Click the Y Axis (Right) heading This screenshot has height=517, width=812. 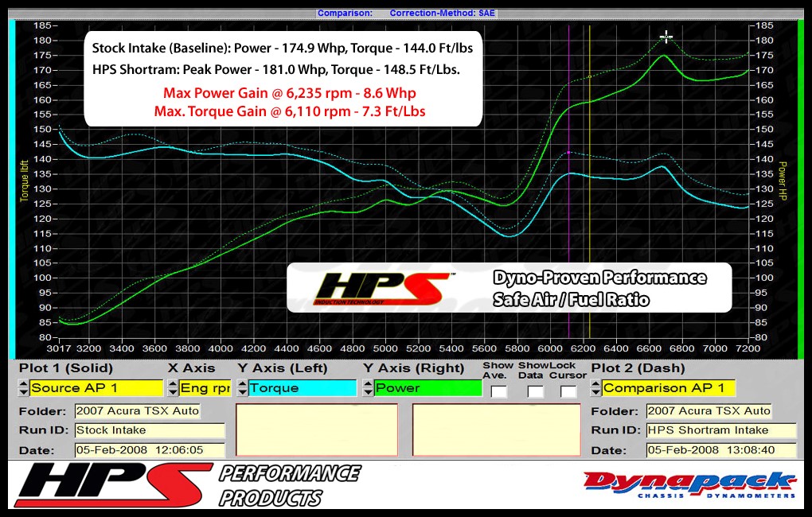(413, 368)
